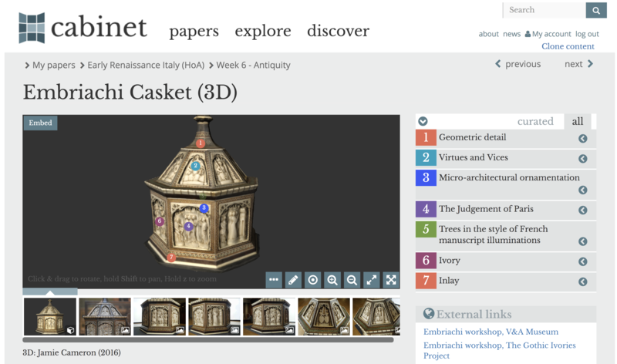Open the more options ellipsis tool

pos(274,280)
